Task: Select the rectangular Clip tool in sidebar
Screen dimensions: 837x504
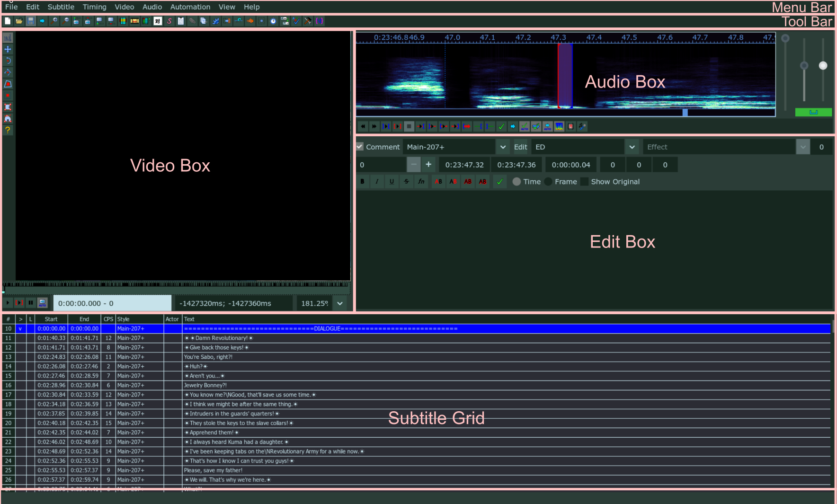Action: click(x=8, y=107)
